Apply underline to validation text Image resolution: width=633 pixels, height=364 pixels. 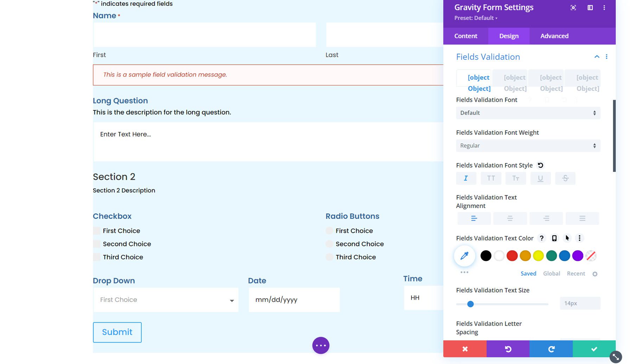pyautogui.click(x=540, y=178)
